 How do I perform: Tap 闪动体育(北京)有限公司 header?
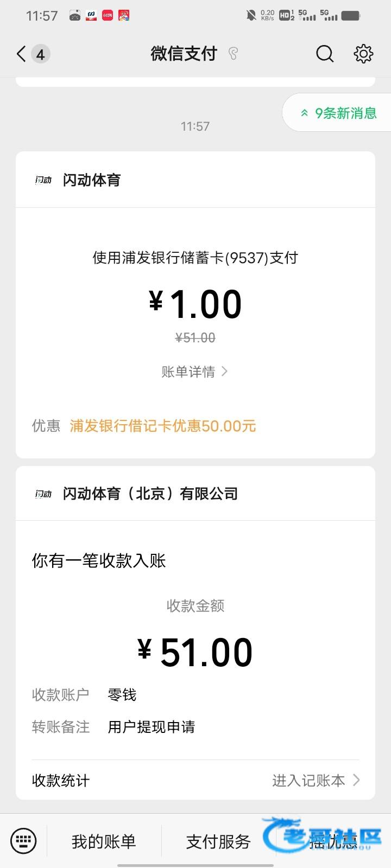pyautogui.click(x=150, y=494)
